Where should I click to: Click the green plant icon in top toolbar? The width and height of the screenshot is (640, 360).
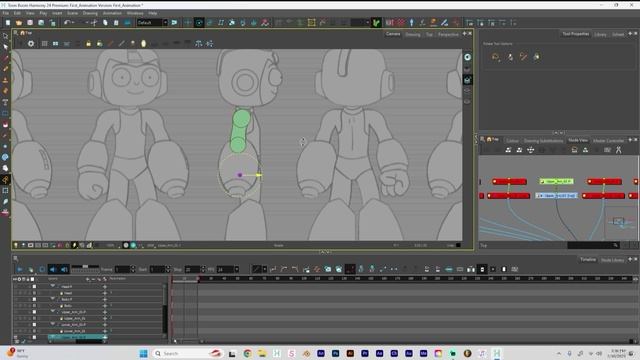coord(376,23)
